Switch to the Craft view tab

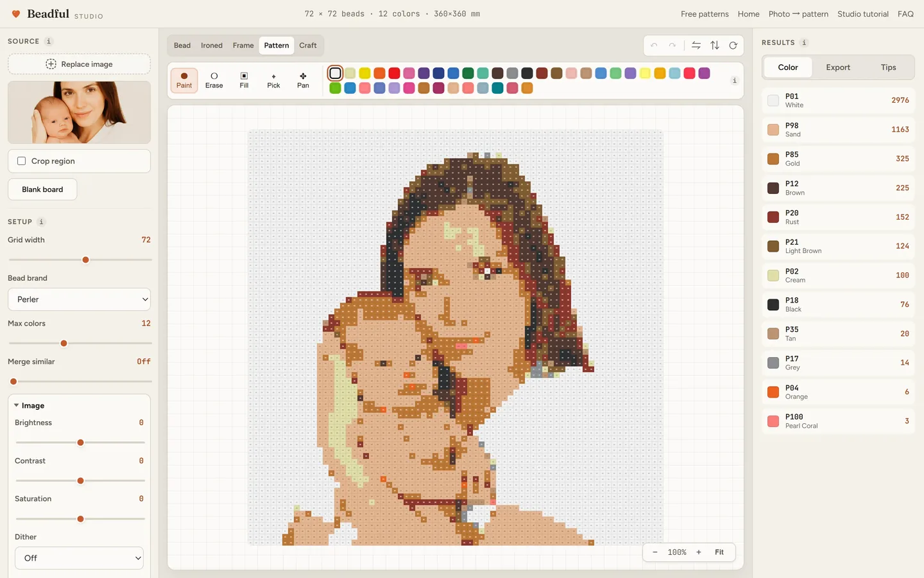pos(308,46)
